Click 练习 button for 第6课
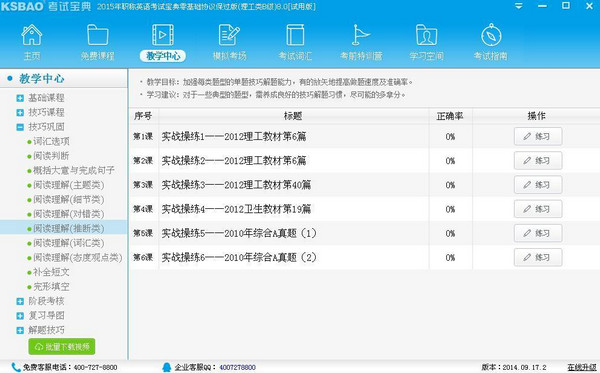This screenshot has width=600, height=373. (x=538, y=257)
